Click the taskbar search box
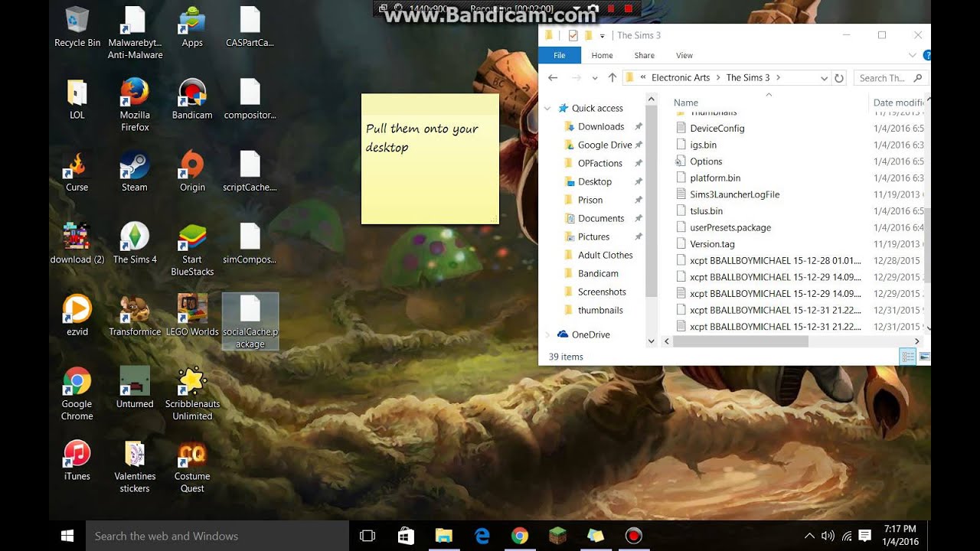This screenshot has height=551, width=980. tap(217, 536)
